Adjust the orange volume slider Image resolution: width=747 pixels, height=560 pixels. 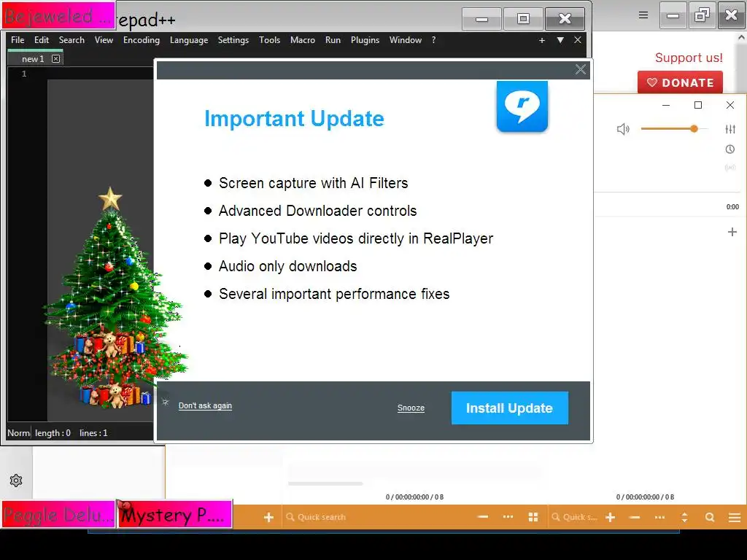[674, 128]
